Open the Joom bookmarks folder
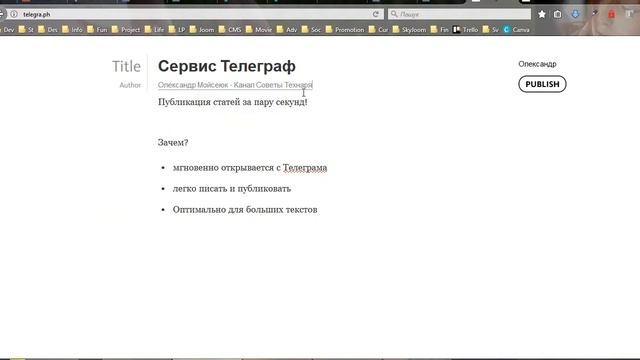640x360 pixels. pos(202,30)
